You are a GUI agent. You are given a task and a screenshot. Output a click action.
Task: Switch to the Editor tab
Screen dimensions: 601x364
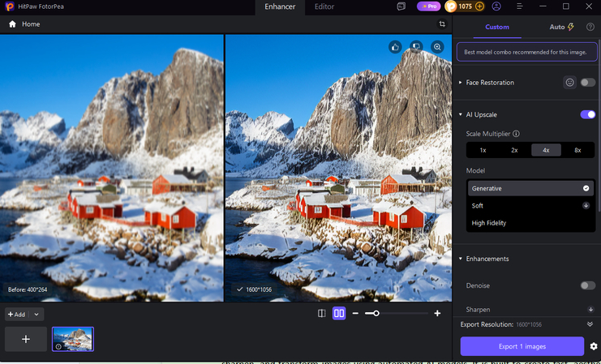324,7
